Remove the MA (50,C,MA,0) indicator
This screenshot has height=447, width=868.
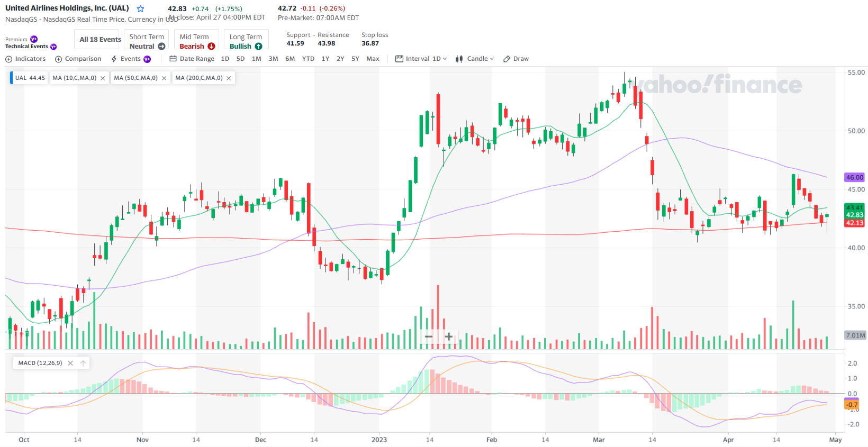pos(164,78)
